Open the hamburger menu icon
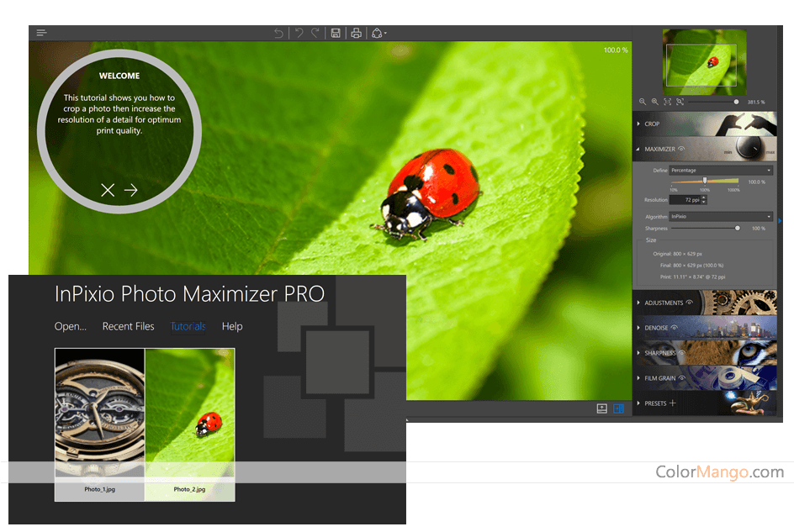794x532 pixels. click(x=41, y=33)
